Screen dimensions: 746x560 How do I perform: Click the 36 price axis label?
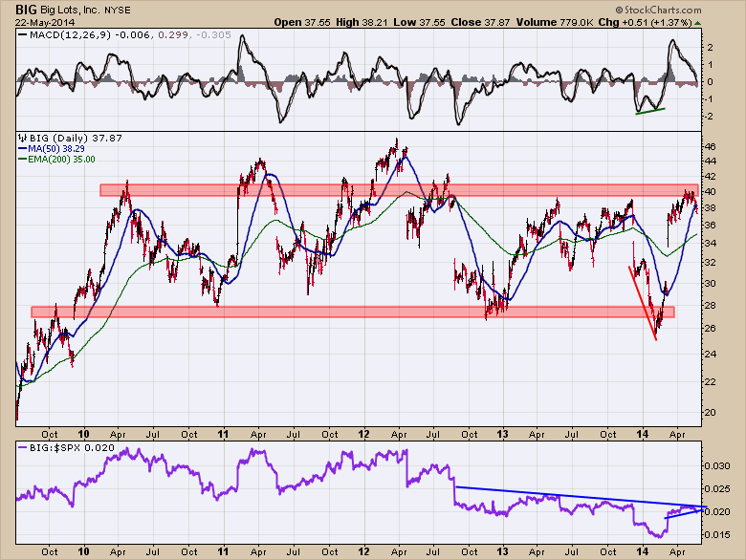(x=710, y=225)
